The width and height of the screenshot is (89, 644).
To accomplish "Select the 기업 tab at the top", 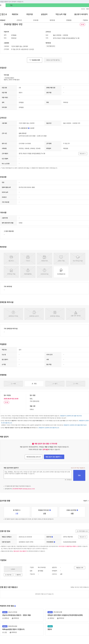I will click(x=11, y=5).
